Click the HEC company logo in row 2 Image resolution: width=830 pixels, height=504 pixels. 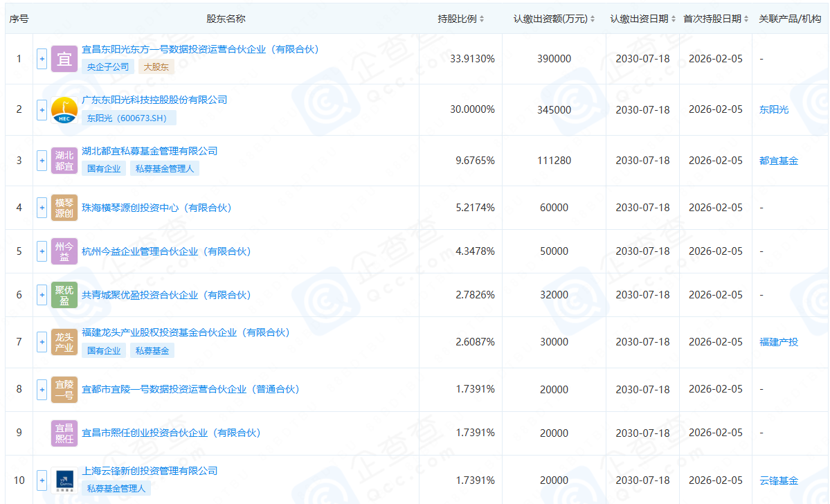[x=64, y=109]
